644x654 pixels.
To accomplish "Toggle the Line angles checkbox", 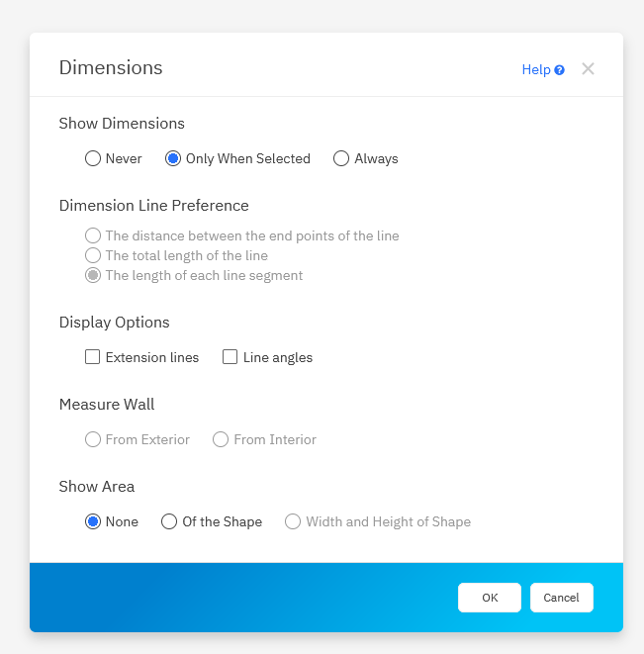I will click(230, 357).
